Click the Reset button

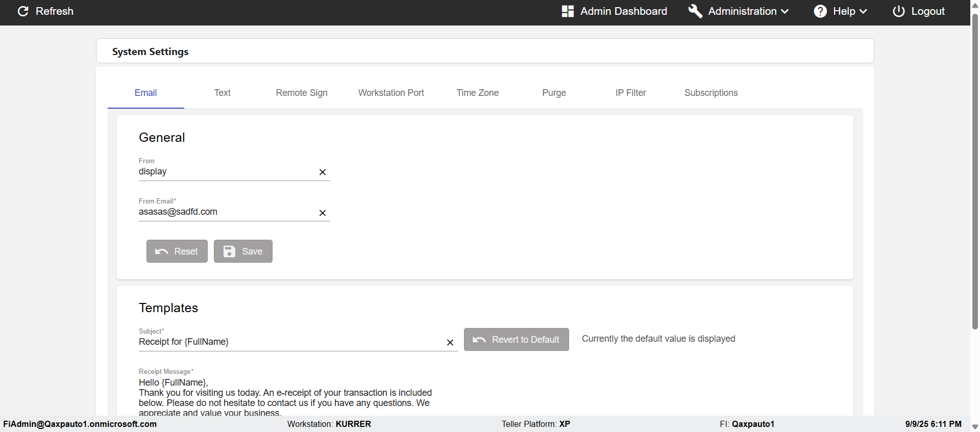tap(177, 251)
